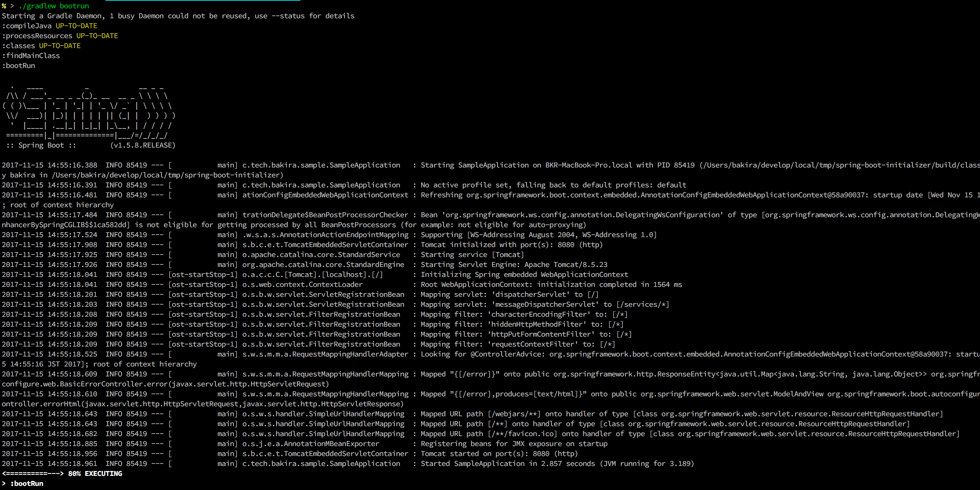Click the './gradlew bootrun' command text
980x490 pixels.
(54, 6)
